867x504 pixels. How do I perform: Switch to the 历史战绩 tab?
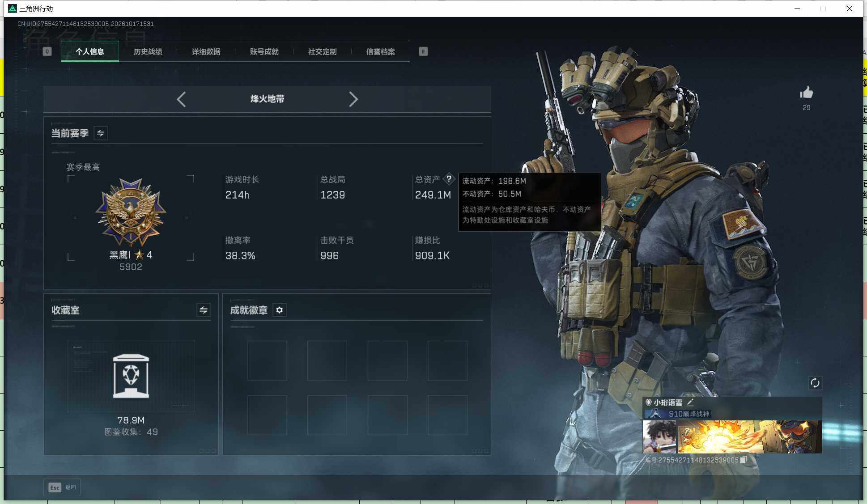148,51
